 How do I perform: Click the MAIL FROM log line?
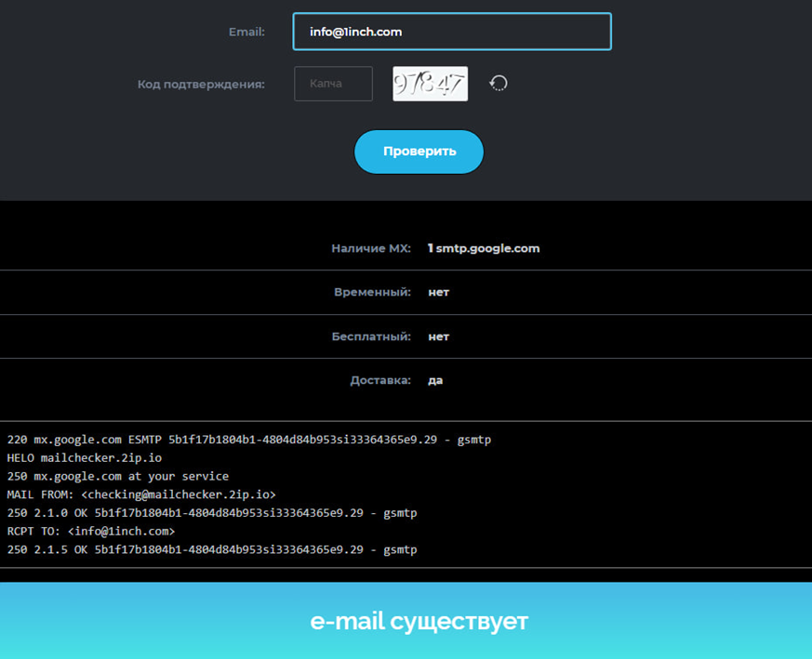click(x=141, y=494)
